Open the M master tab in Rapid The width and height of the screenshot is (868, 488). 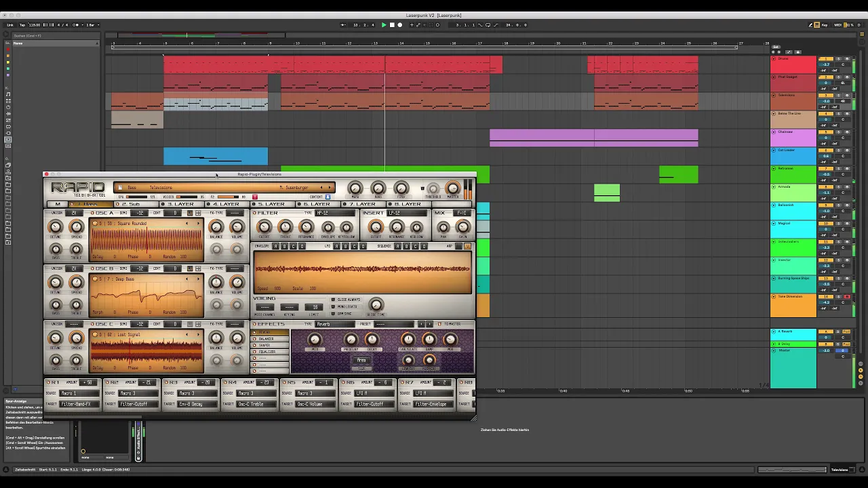point(58,204)
